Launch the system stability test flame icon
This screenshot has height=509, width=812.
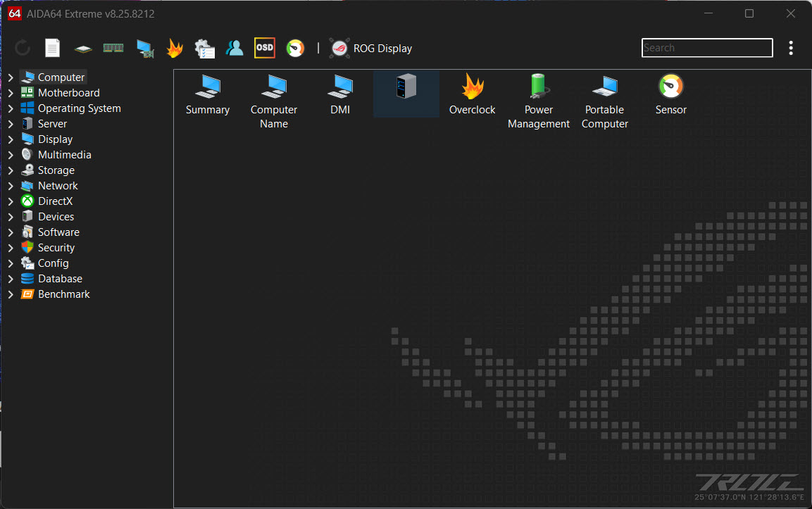tap(175, 48)
